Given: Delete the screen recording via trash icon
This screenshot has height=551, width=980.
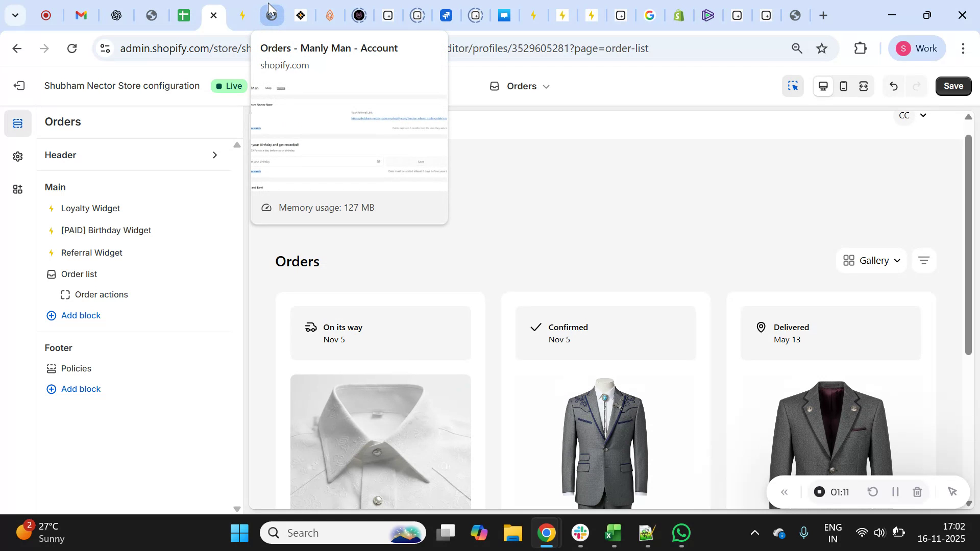Looking at the screenshot, I should tap(917, 491).
